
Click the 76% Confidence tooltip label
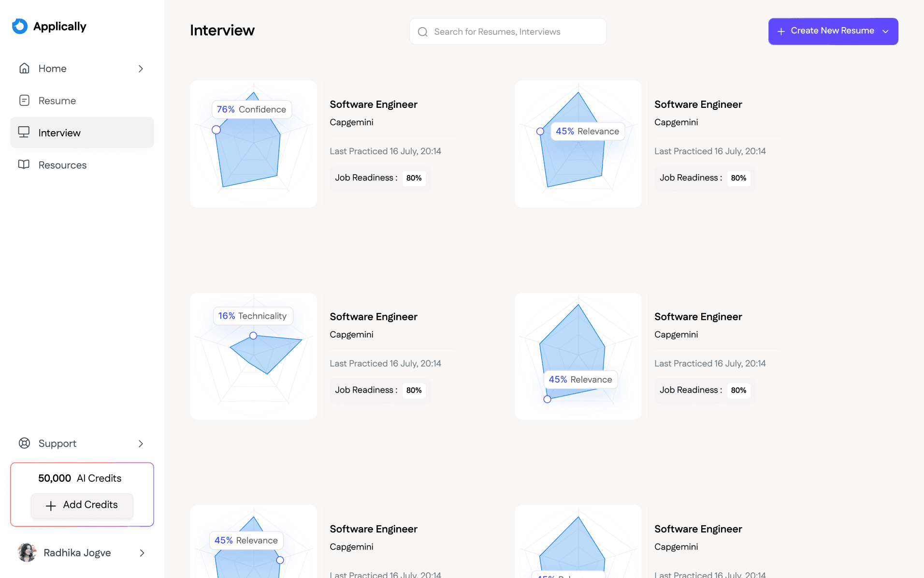click(252, 109)
